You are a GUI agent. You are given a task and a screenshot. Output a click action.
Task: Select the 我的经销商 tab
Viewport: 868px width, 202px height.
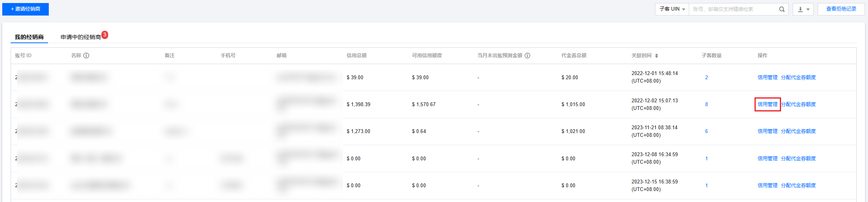[x=29, y=37]
